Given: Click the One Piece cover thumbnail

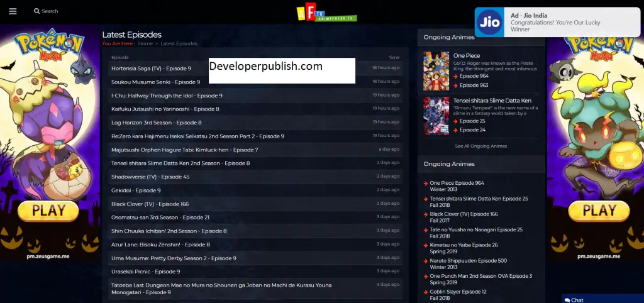Looking at the screenshot, I should (436, 71).
